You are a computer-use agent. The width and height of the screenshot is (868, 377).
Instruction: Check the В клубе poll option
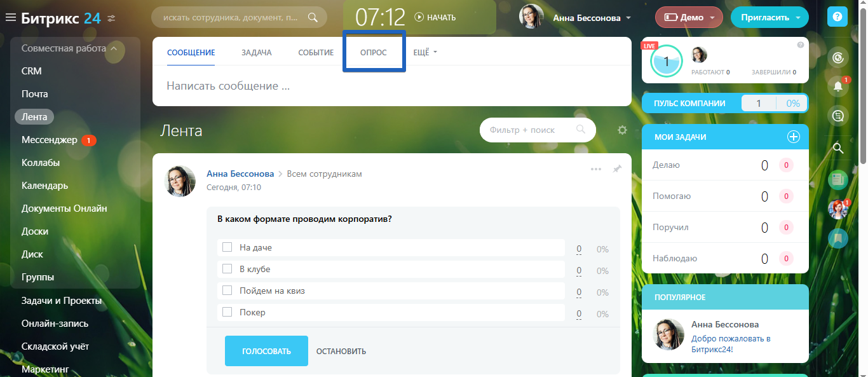point(227,269)
